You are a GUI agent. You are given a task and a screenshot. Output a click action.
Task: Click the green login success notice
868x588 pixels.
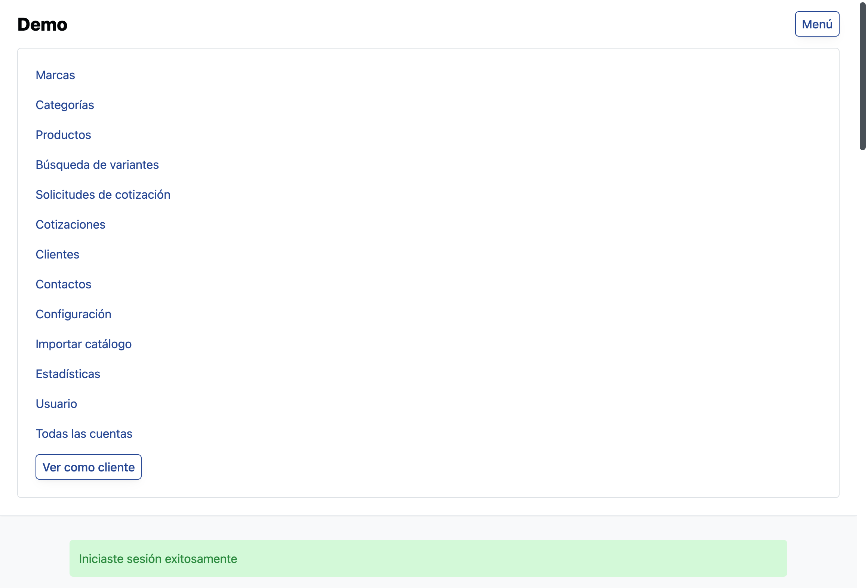[x=428, y=558]
